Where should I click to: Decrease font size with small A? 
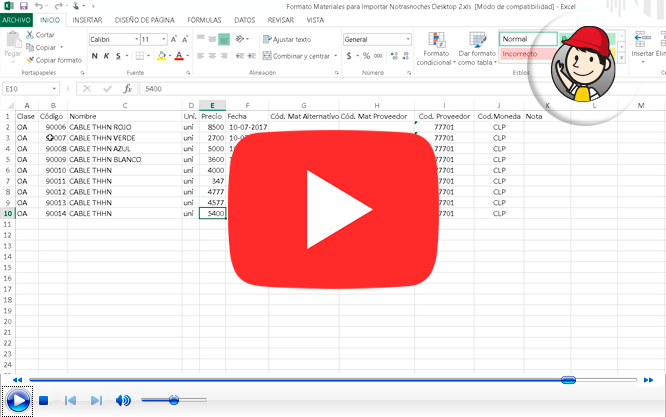click(x=185, y=39)
